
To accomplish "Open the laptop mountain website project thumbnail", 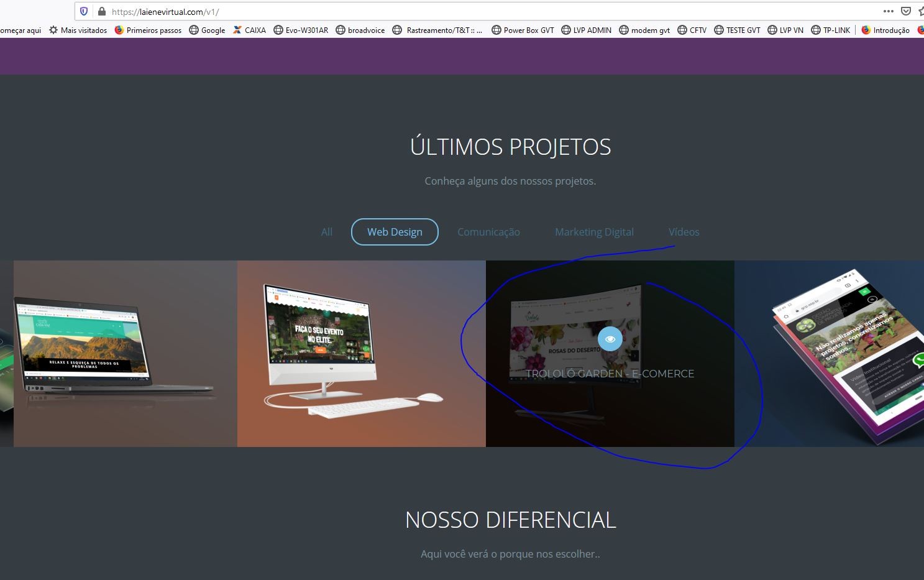I will click(126, 354).
